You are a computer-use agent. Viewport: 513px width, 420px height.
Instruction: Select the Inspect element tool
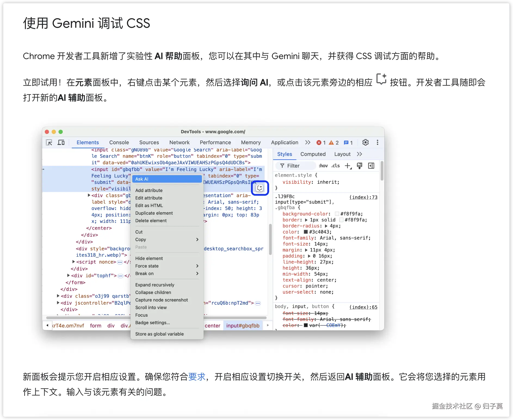(x=49, y=143)
